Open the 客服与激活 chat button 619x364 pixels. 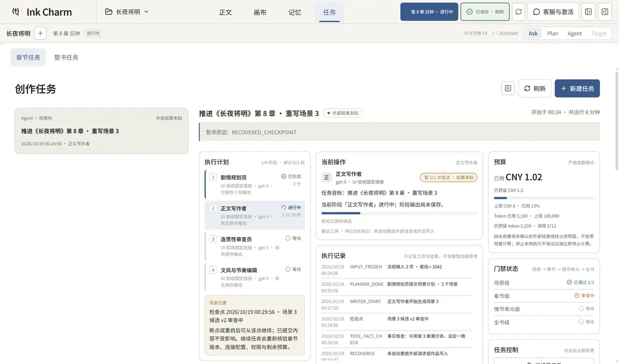pos(553,12)
